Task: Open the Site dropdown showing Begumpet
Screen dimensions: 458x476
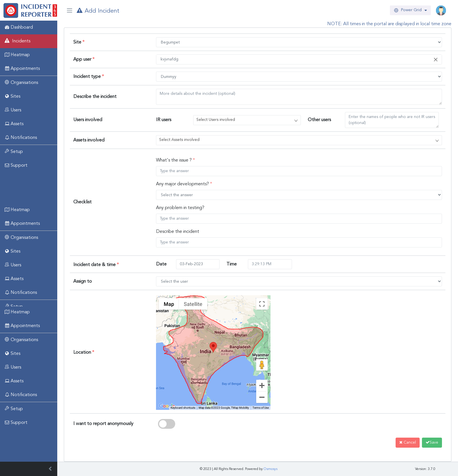Action: point(299,42)
